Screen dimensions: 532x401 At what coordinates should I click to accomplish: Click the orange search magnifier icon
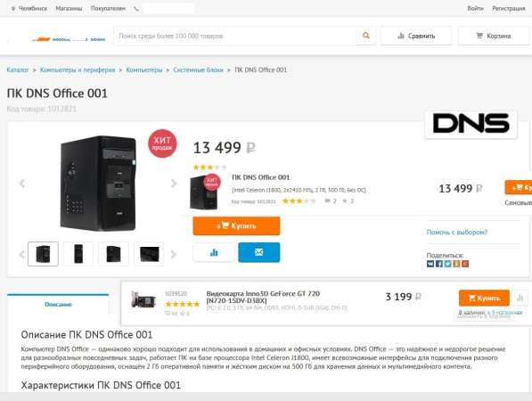click(366, 36)
